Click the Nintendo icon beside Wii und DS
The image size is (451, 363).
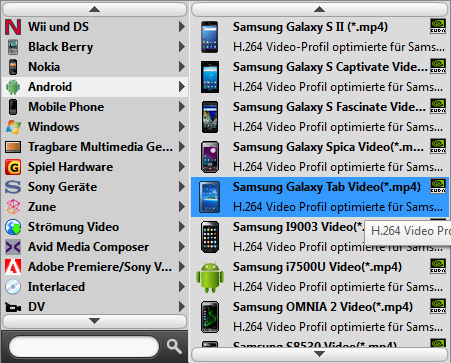pyautogui.click(x=13, y=27)
